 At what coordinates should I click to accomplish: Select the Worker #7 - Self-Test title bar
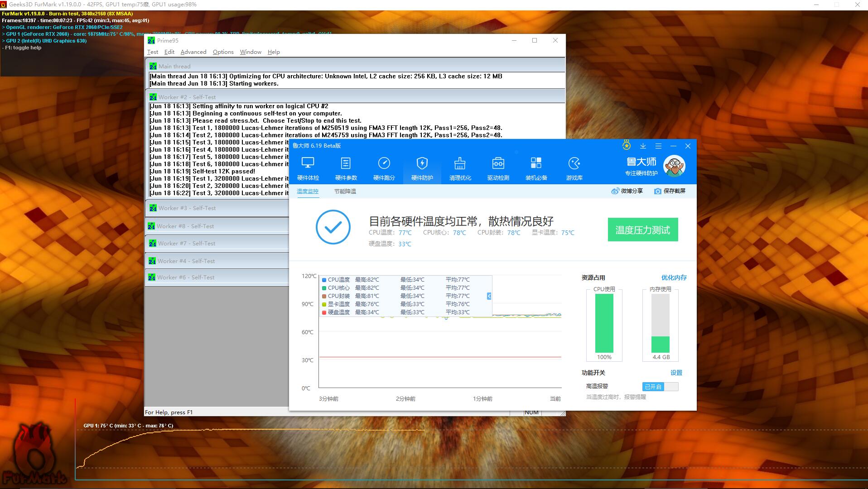(218, 243)
